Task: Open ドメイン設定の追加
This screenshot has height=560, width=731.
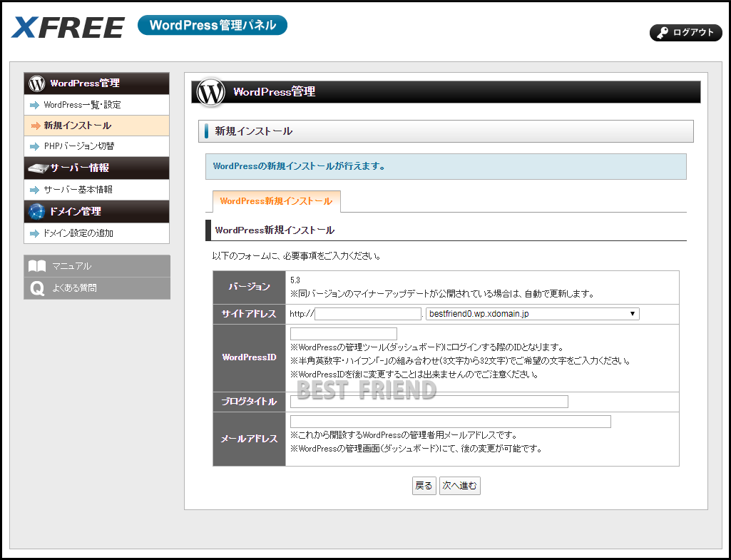Action: [x=96, y=233]
